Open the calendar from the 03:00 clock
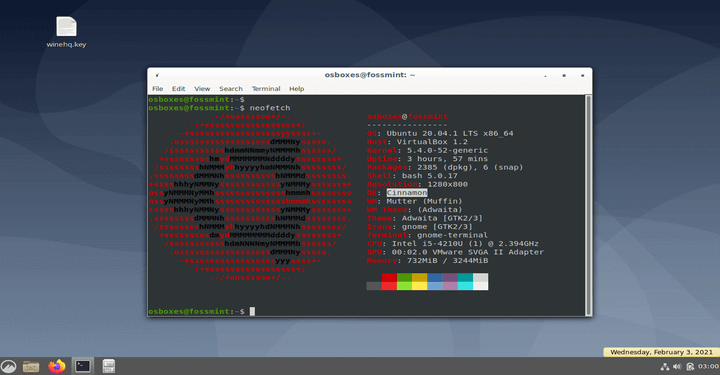 708,366
